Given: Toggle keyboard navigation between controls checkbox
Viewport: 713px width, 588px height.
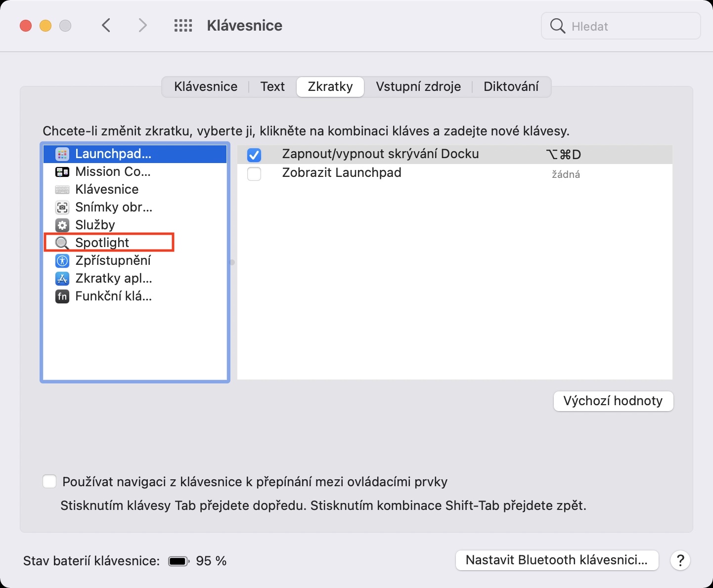Looking at the screenshot, I should (49, 482).
